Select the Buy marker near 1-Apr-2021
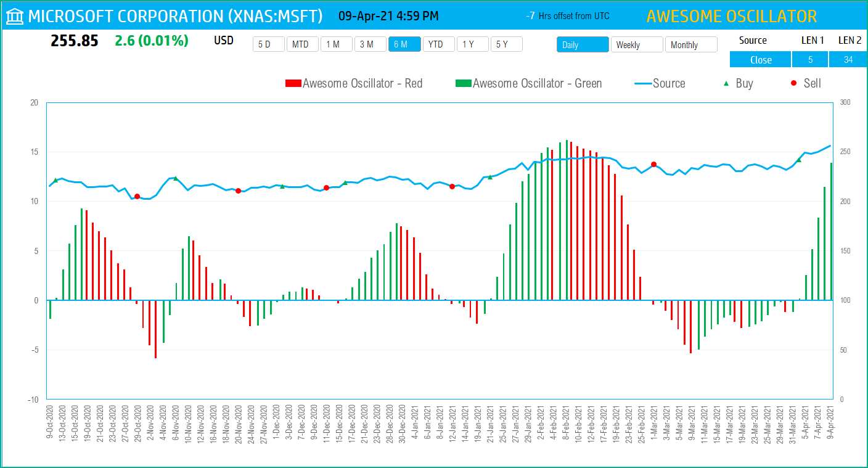This screenshot has width=868, height=468. [799, 160]
